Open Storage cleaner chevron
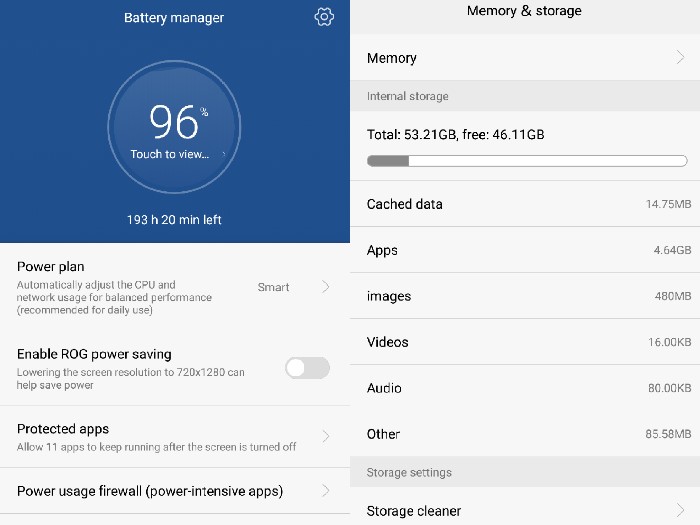700x525 pixels. point(680,510)
